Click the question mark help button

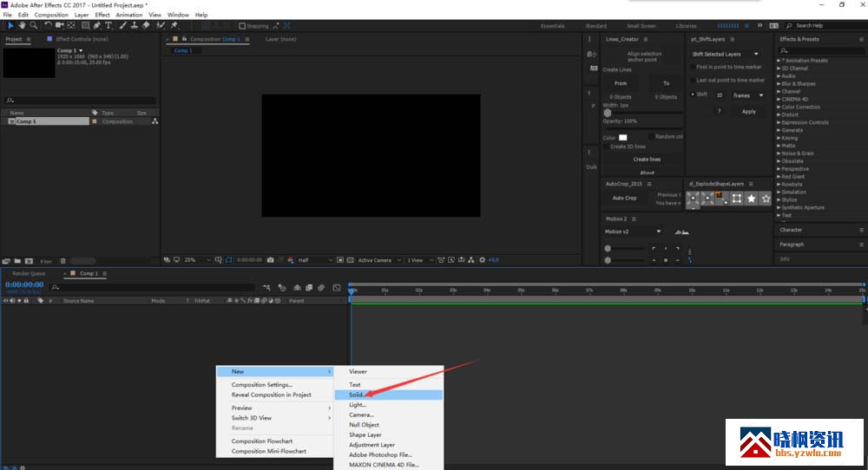click(719, 112)
